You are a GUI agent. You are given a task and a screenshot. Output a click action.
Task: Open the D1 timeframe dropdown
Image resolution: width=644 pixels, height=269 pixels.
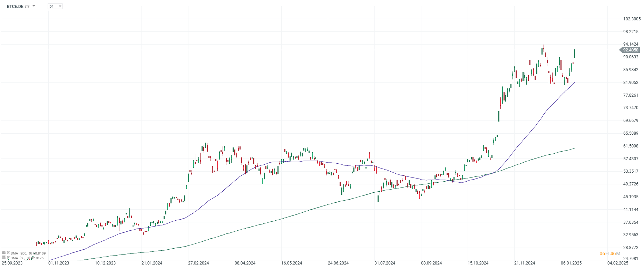pos(55,6)
